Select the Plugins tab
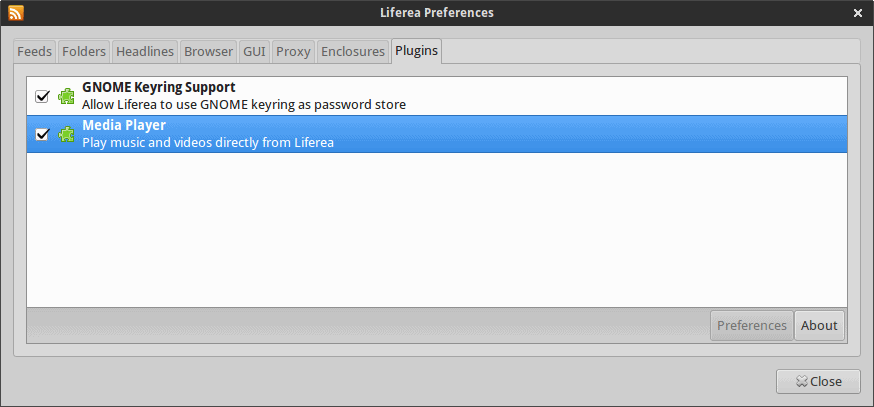 pyautogui.click(x=416, y=51)
